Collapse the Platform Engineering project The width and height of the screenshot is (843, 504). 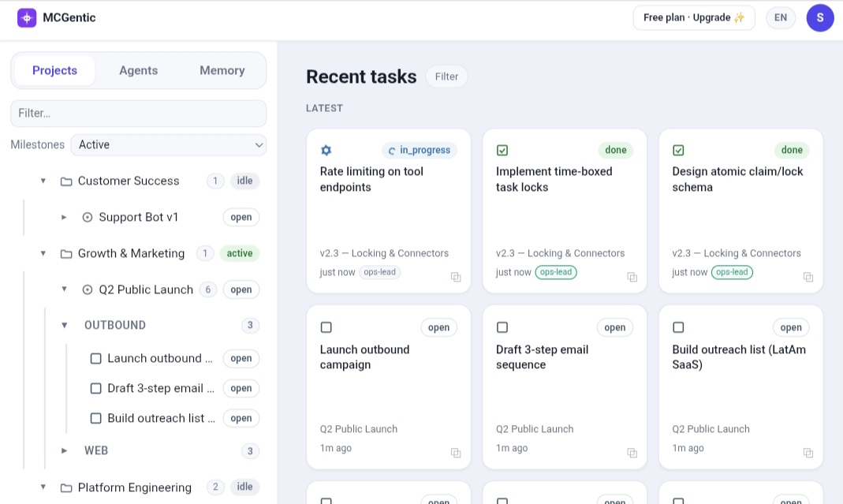[43, 487]
